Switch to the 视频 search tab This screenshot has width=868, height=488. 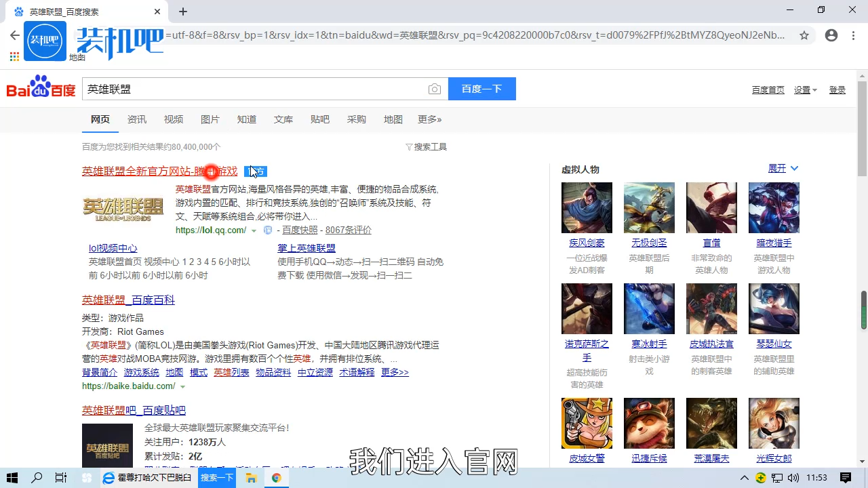(x=174, y=119)
